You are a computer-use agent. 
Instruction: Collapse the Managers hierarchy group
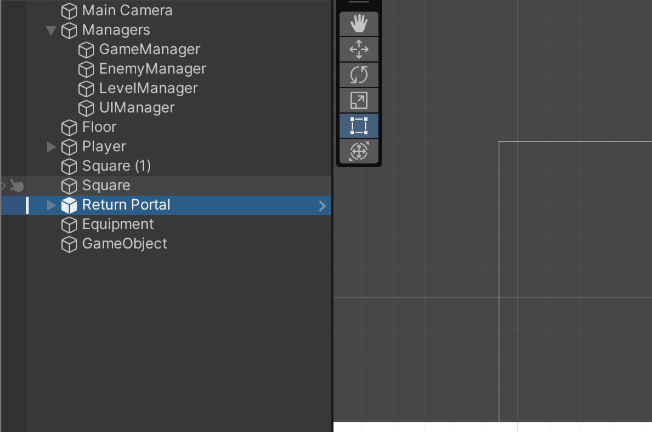pos(51,30)
